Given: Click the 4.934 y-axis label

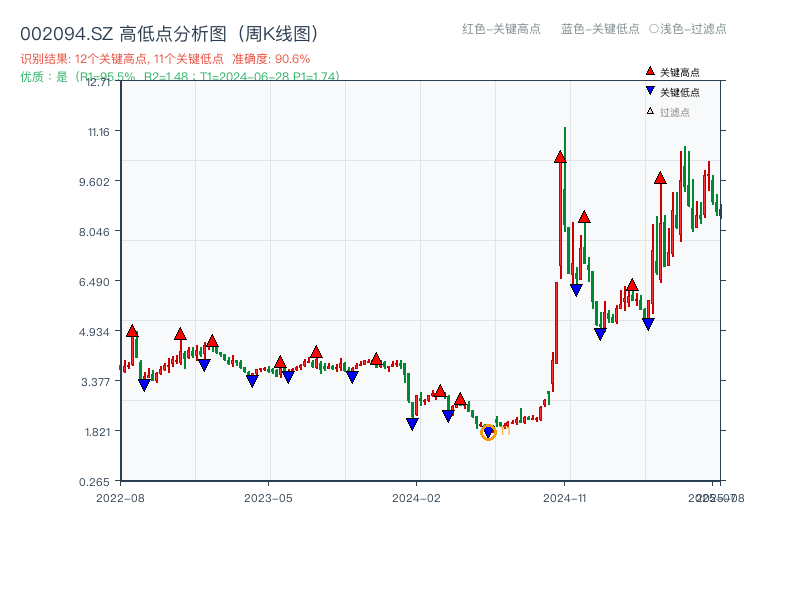Looking at the screenshot, I should (x=94, y=332).
